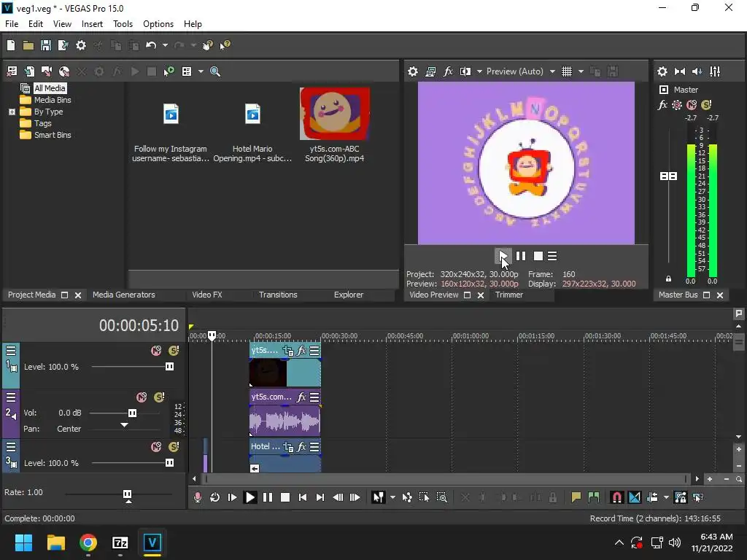Adjust track 2 Vol slider handle

tap(132, 413)
